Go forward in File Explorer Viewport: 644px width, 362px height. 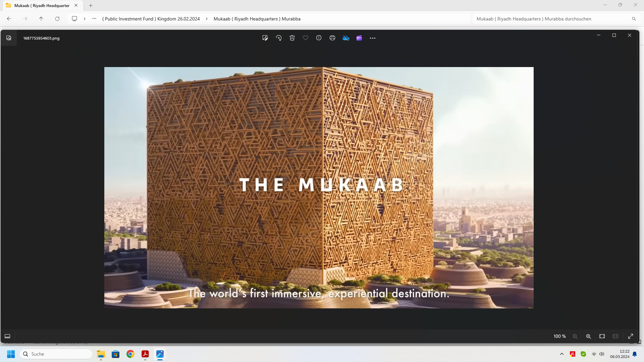(25, 19)
